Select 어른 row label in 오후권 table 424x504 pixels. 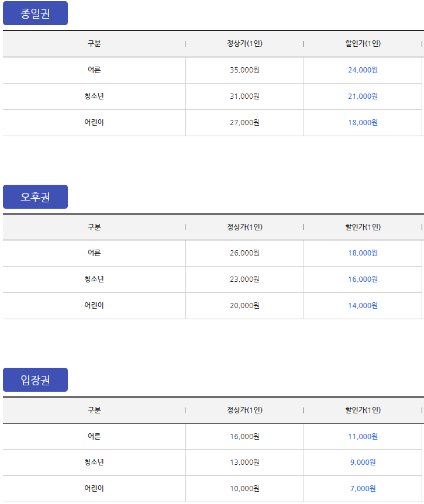pos(94,253)
